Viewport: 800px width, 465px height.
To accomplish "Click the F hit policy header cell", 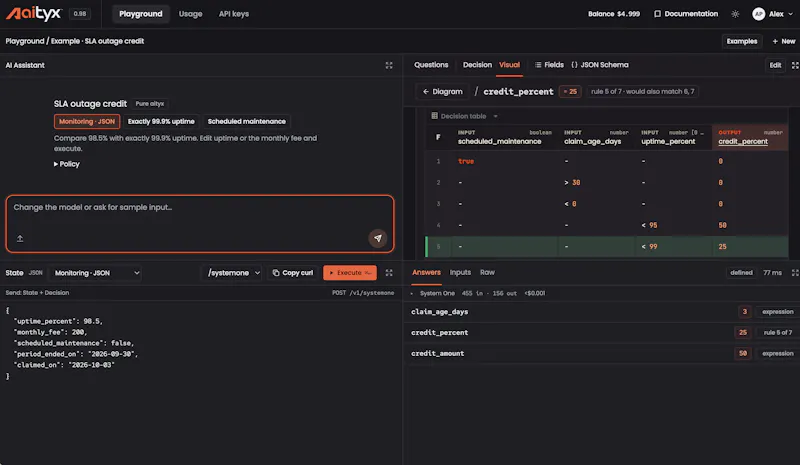I will click(x=438, y=137).
